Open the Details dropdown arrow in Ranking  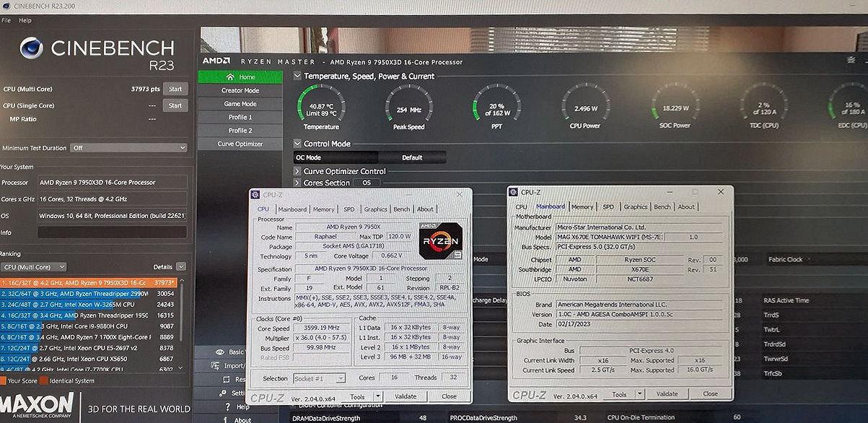[x=180, y=267]
